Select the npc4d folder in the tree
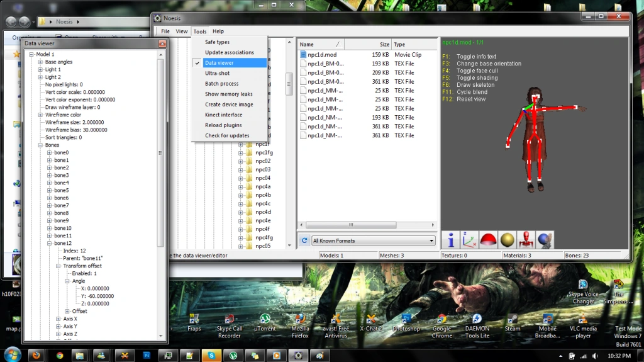The height and width of the screenshot is (362, 644). [x=263, y=212]
